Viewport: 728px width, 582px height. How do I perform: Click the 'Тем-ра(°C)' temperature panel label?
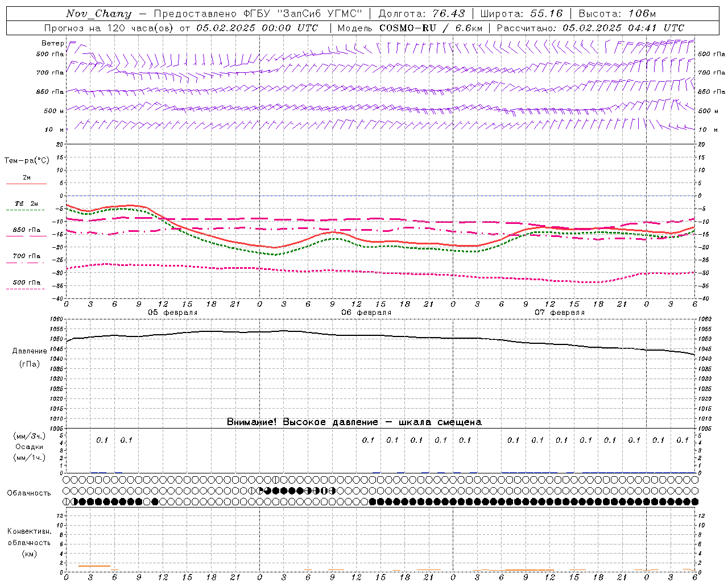pos(27,160)
